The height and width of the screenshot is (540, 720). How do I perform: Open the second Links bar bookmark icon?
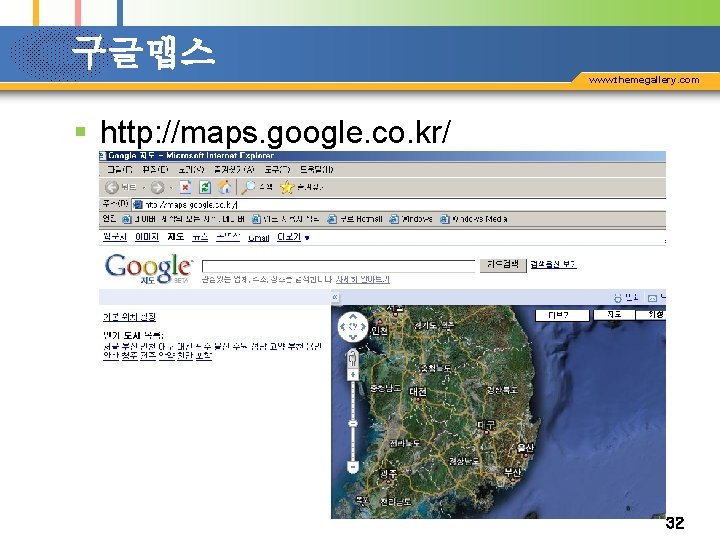[257, 219]
